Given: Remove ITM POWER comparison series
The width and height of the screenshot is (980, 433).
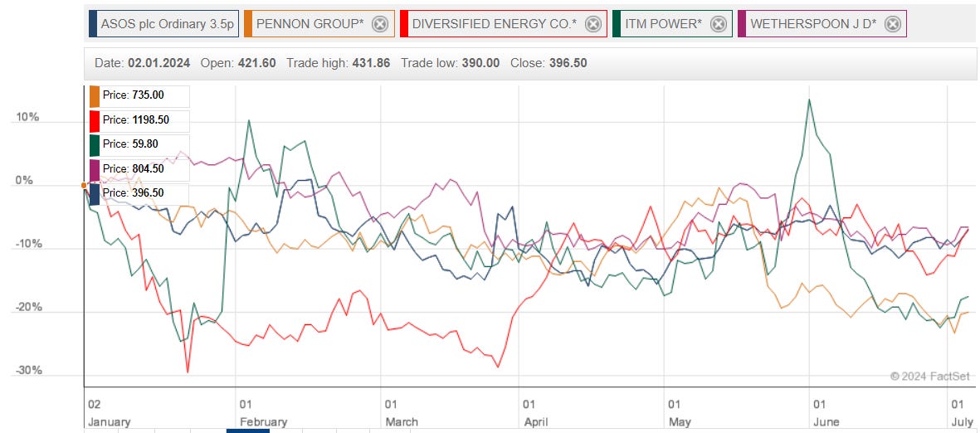Looking at the screenshot, I should pyautogui.click(x=719, y=24).
